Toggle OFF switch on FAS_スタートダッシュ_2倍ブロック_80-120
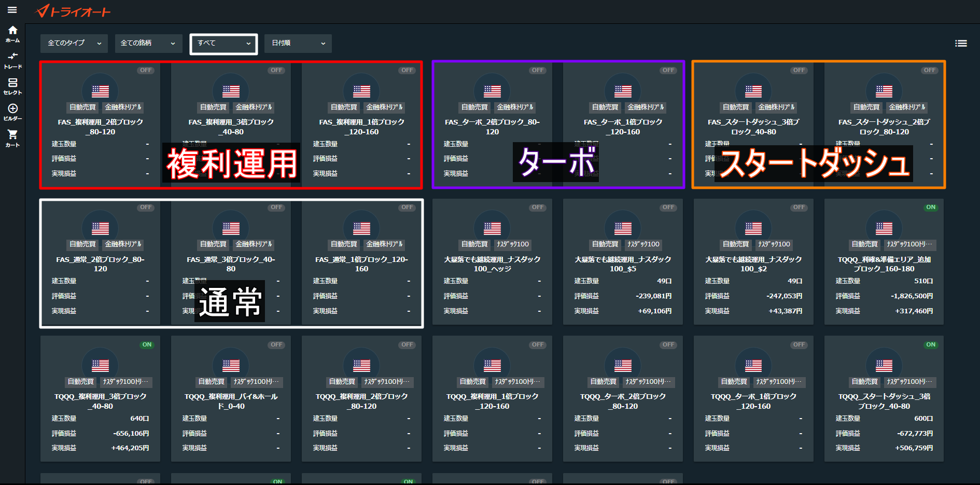 (x=930, y=71)
